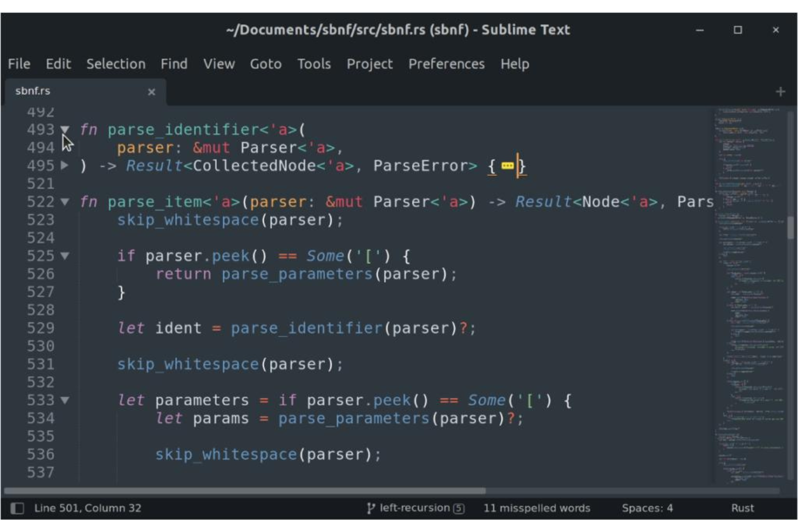This screenshot has width=798, height=532.
Task: Expand the fold arrow on line 495
Action: click(x=64, y=165)
